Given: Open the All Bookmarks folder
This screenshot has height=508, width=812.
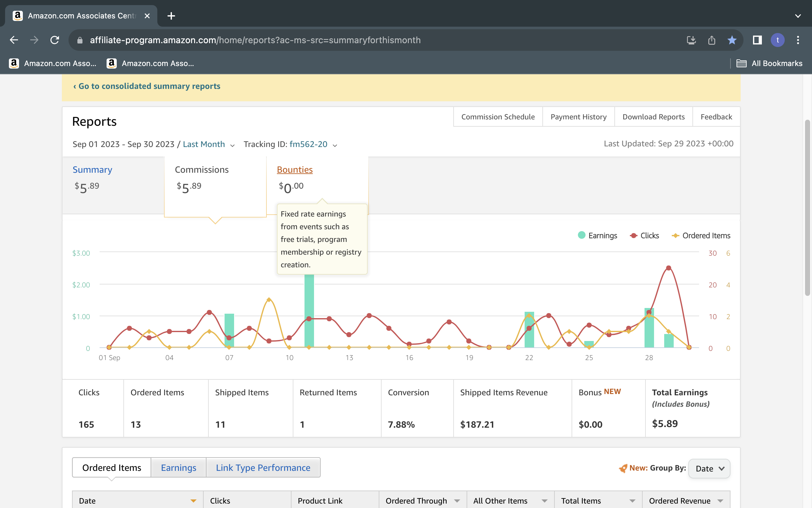Looking at the screenshot, I should (x=769, y=63).
